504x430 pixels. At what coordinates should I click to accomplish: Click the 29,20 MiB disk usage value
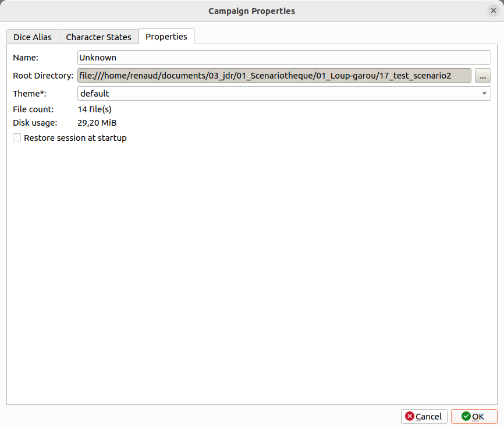pos(97,123)
